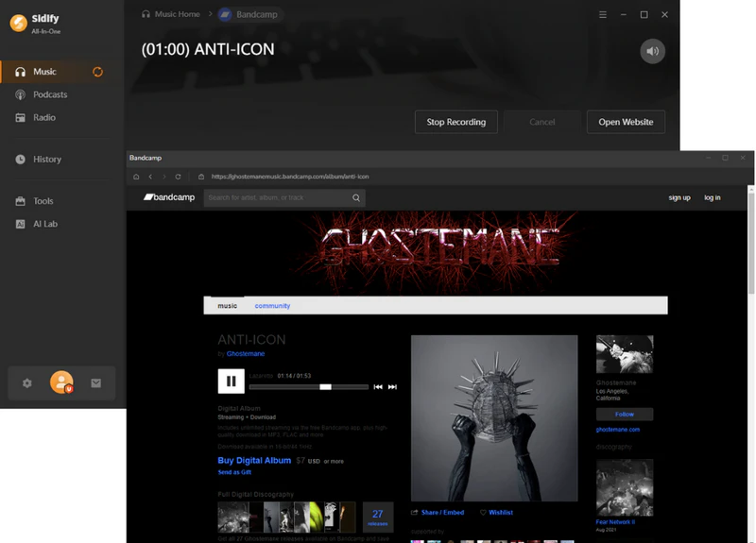This screenshot has width=756, height=543.
Task: Click the Sidify All-In-One logo
Action: click(35, 23)
